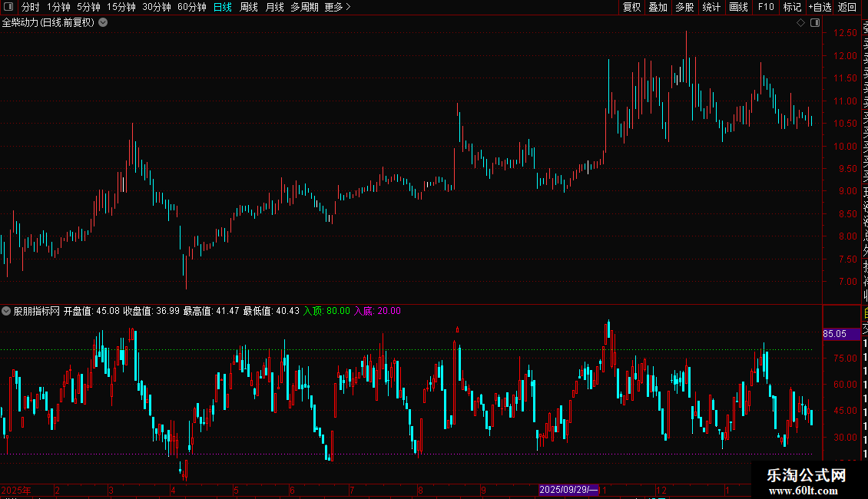Open the 画线 drawing tools
868x499 pixels.
click(x=738, y=7)
